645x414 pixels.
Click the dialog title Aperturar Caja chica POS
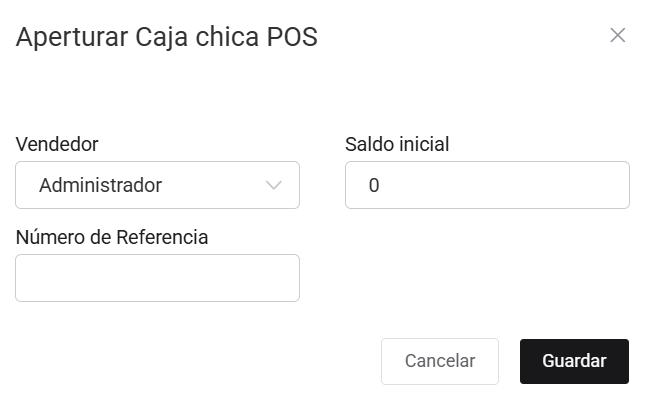[x=167, y=38]
